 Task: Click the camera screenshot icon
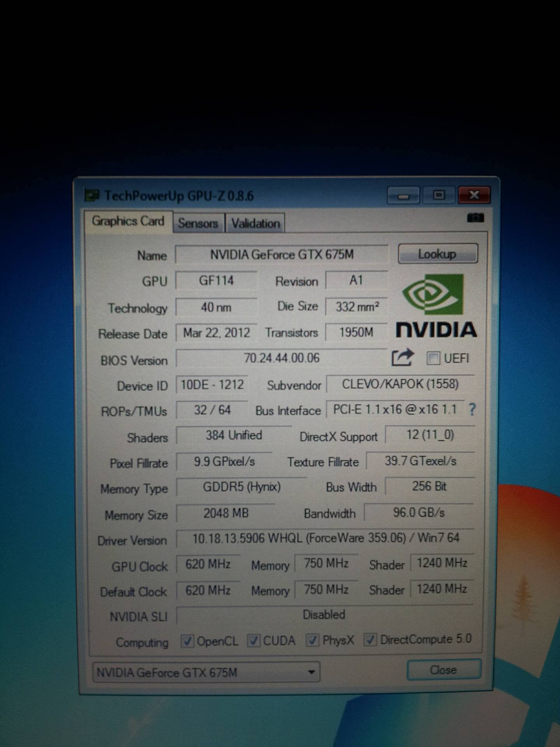475,217
